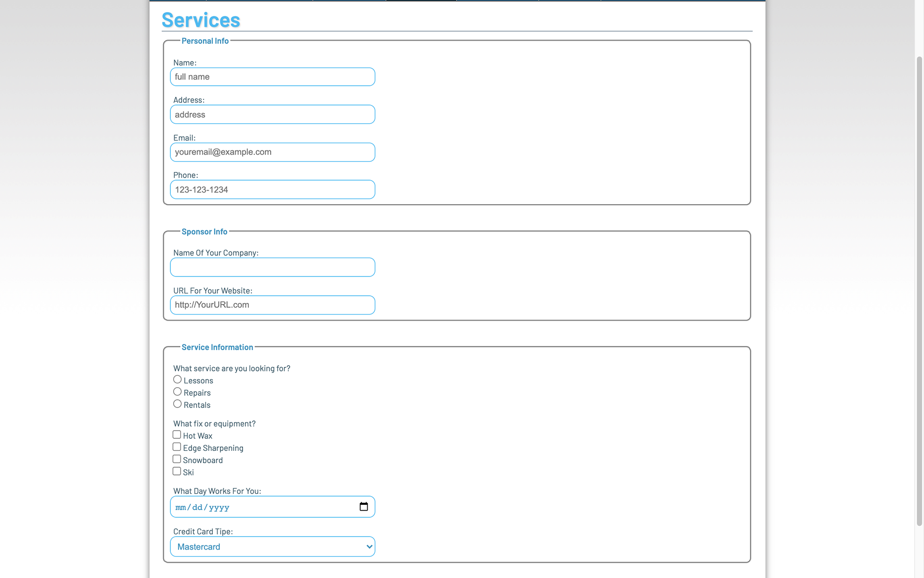Focus the URL For Your Website field
Image resolution: width=924 pixels, height=578 pixels.
272,305
